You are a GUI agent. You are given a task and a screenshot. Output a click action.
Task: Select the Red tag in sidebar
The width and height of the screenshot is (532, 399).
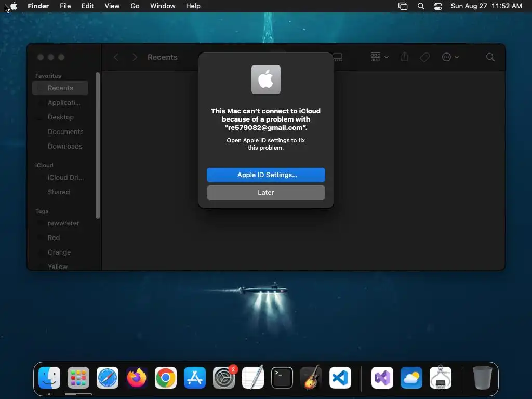60,238
